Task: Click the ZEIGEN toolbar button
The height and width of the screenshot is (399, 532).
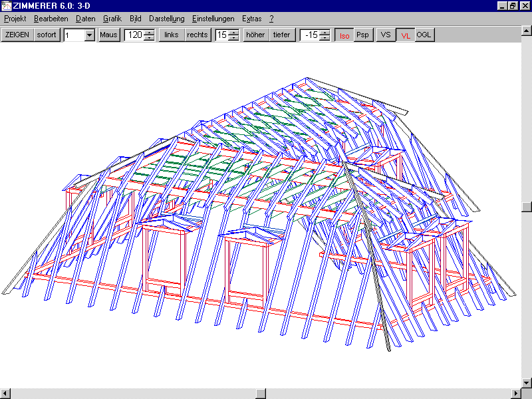Action: [x=17, y=35]
